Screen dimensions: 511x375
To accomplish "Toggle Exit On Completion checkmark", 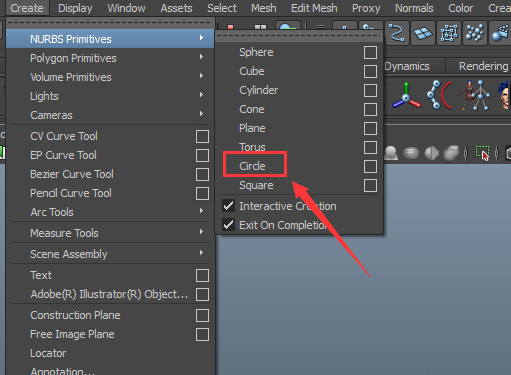I will pos(228,225).
